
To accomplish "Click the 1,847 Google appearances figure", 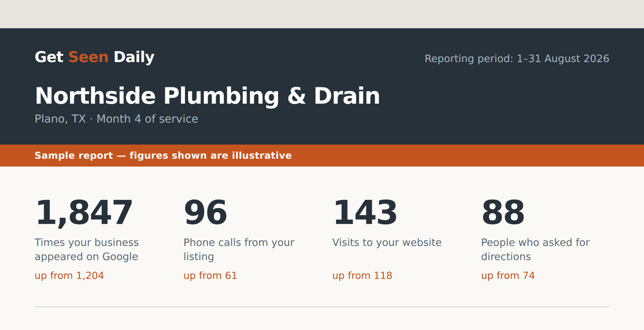I will 84,213.
